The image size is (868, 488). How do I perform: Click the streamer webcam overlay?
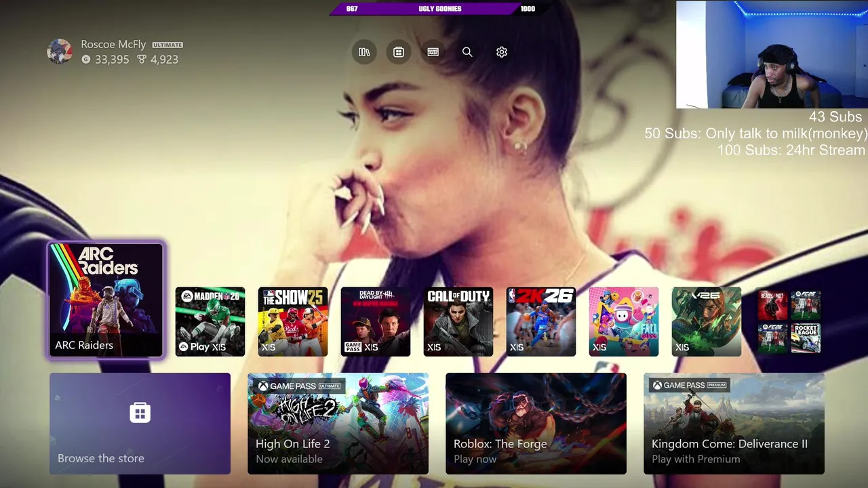[772, 55]
